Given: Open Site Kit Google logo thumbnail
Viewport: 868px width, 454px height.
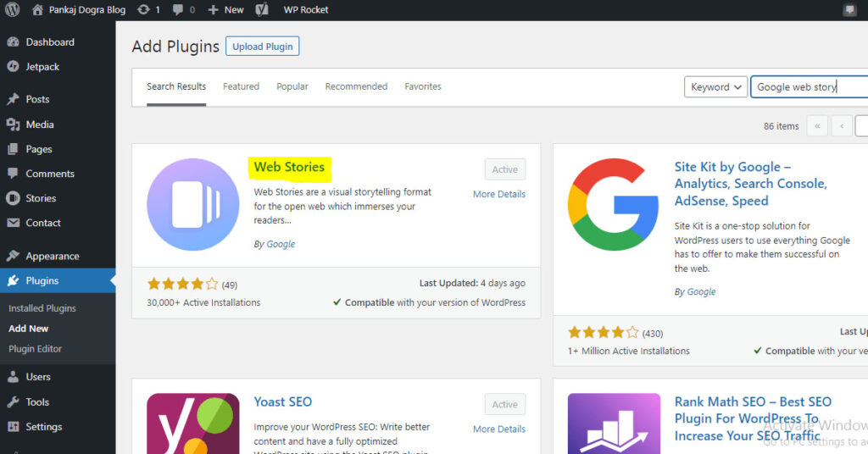Looking at the screenshot, I should click(614, 205).
